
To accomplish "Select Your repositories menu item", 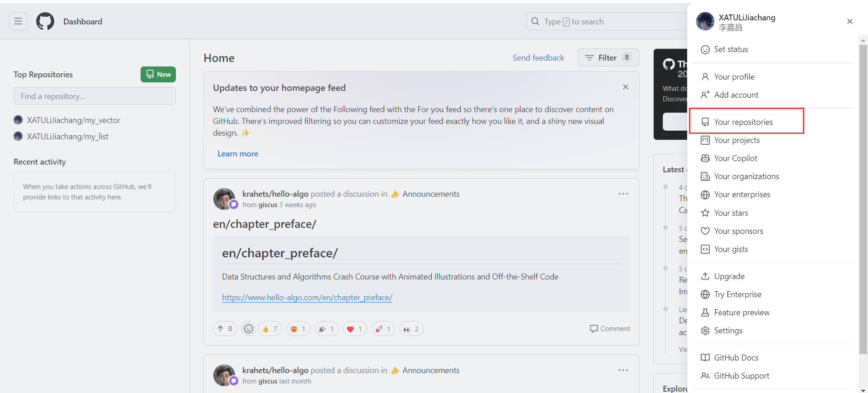I will [x=743, y=122].
